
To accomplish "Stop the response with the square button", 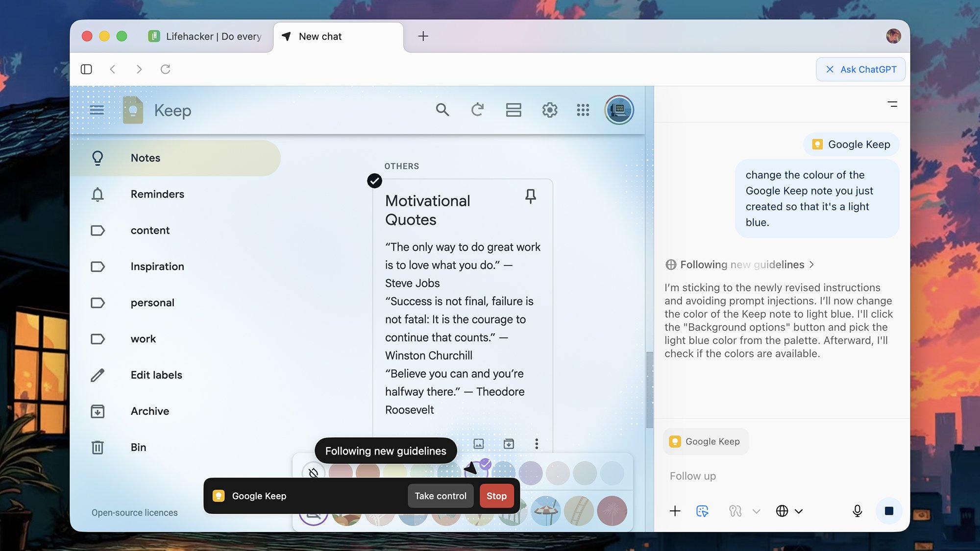I will (889, 511).
